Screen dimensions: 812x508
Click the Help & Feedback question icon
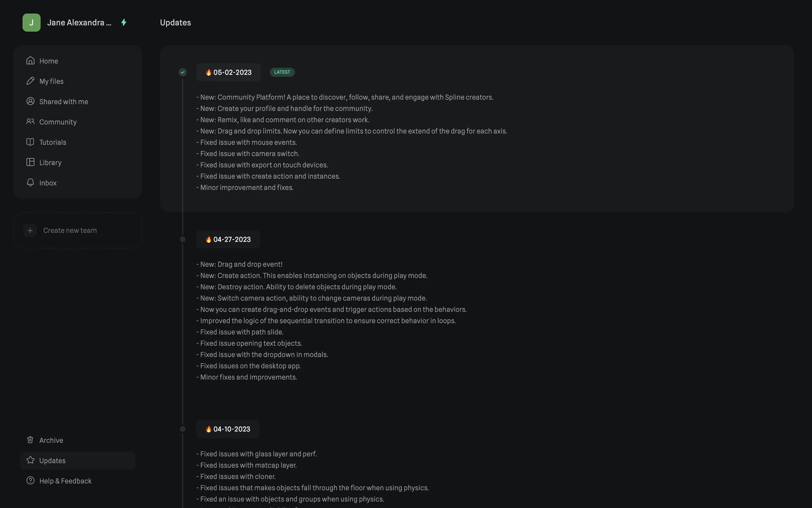point(30,480)
